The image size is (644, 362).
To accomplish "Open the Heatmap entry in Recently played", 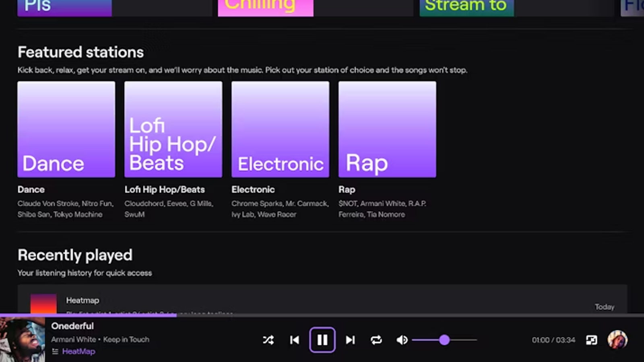I will pos(83,300).
